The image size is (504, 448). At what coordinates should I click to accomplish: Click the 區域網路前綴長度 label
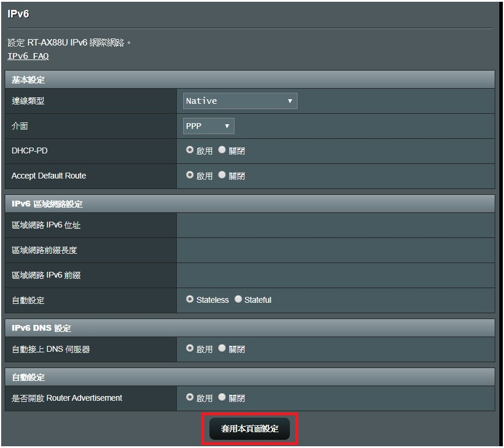(44, 250)
